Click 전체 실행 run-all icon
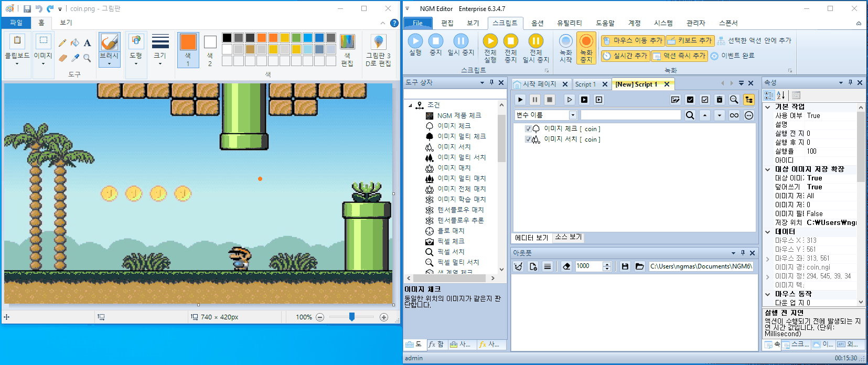The height and width of the screenshot is (365, 868). 490,41
